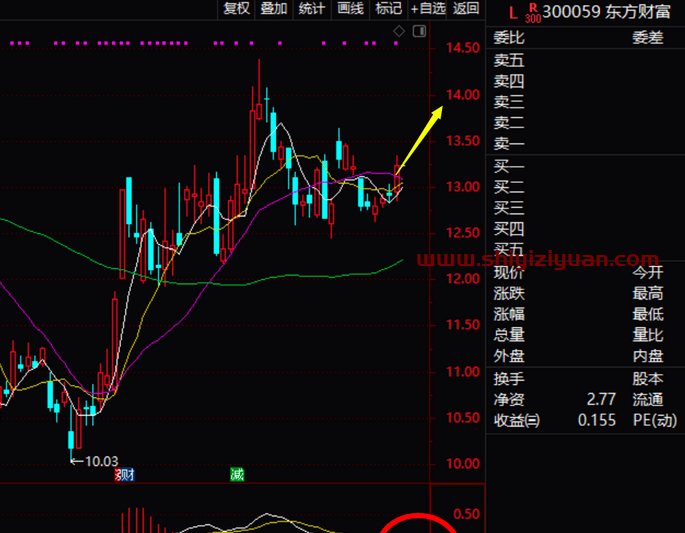This screenshot has width=685, height=533.
Task: Click the 卖一 row in the order book
Action: pyautogui.click(x=509, y=144)
